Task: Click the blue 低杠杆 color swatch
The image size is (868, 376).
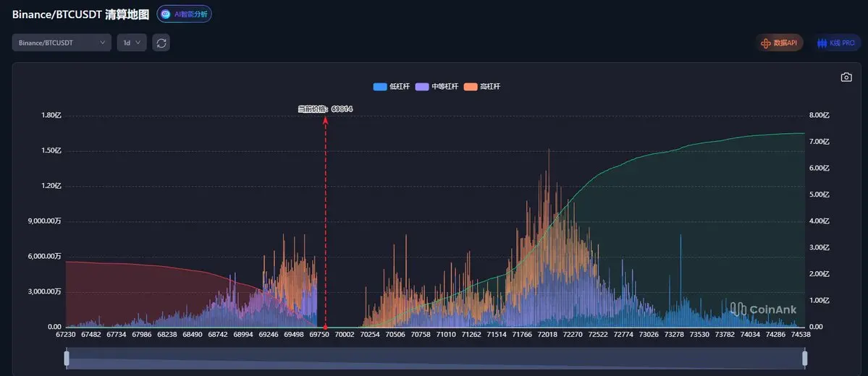Action: tap(380, 87)
